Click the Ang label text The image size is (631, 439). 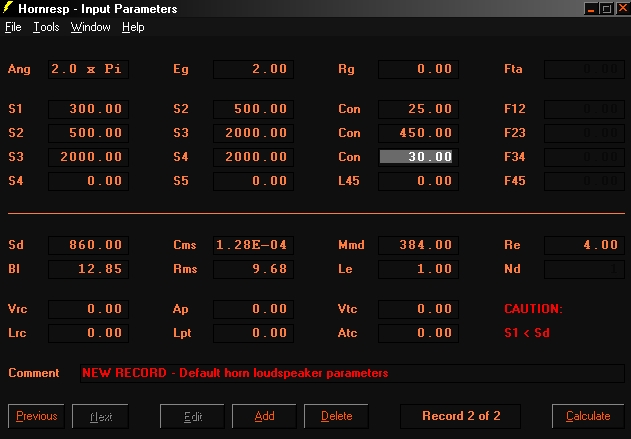19,70
